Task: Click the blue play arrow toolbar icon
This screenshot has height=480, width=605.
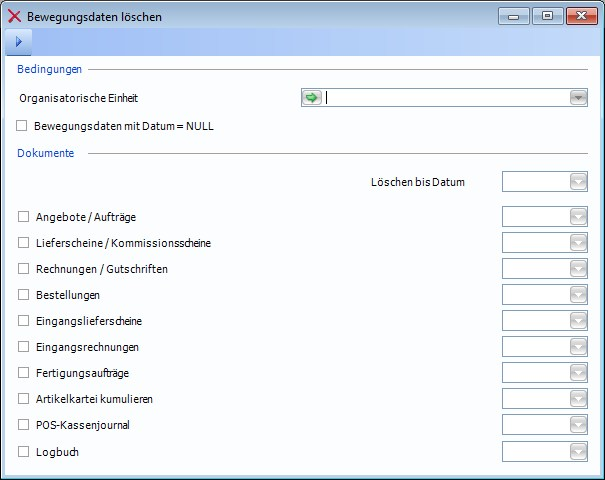Action: tap(18, 42)
